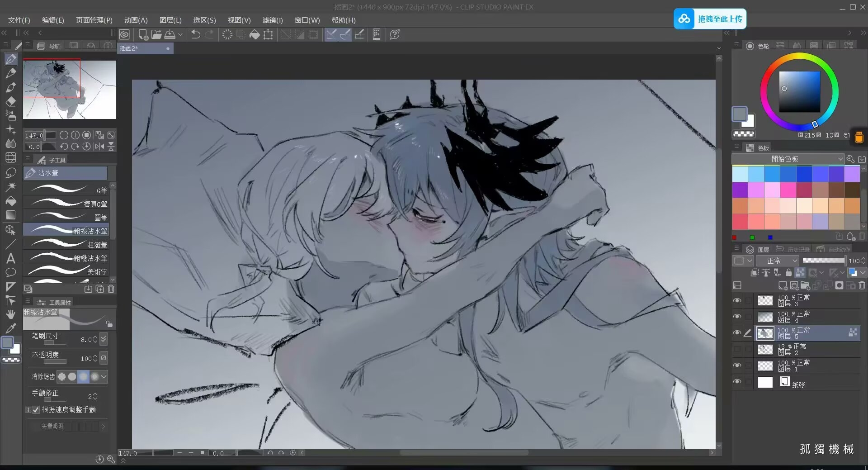
Task: Select the Blend droplets tool
Action: point(11,143)
